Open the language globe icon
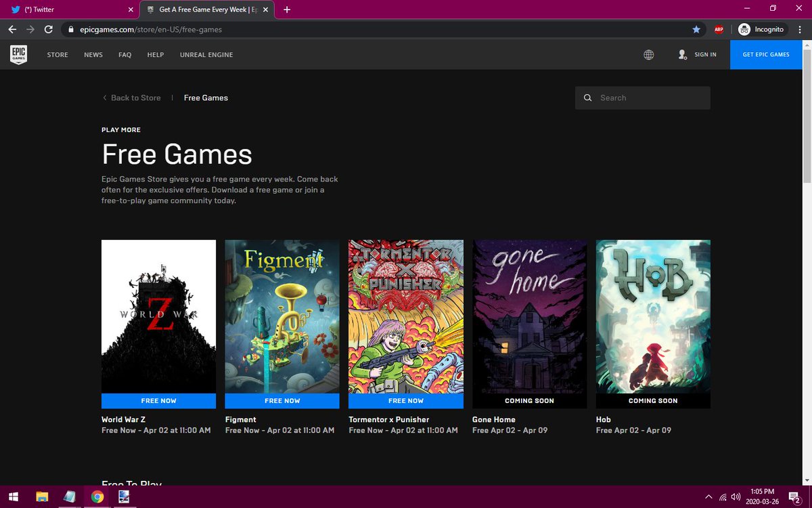812x508 pixels. click(649, 55)
